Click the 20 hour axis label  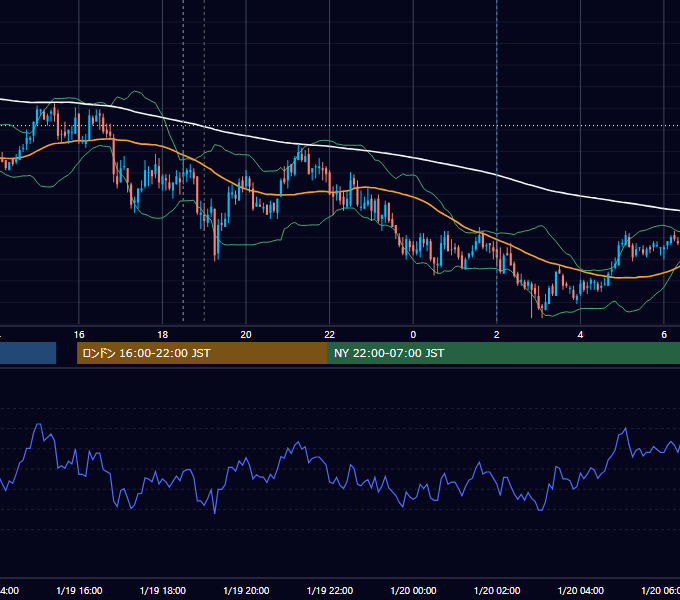point(246,335)
